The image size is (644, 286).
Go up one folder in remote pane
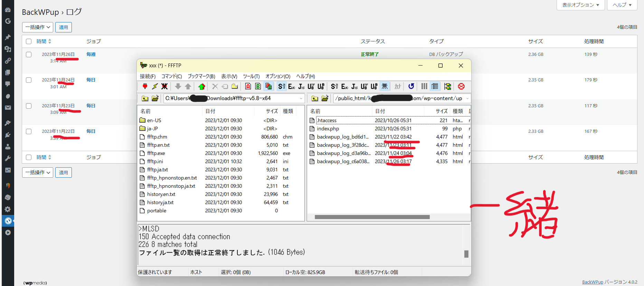point(314,98)
